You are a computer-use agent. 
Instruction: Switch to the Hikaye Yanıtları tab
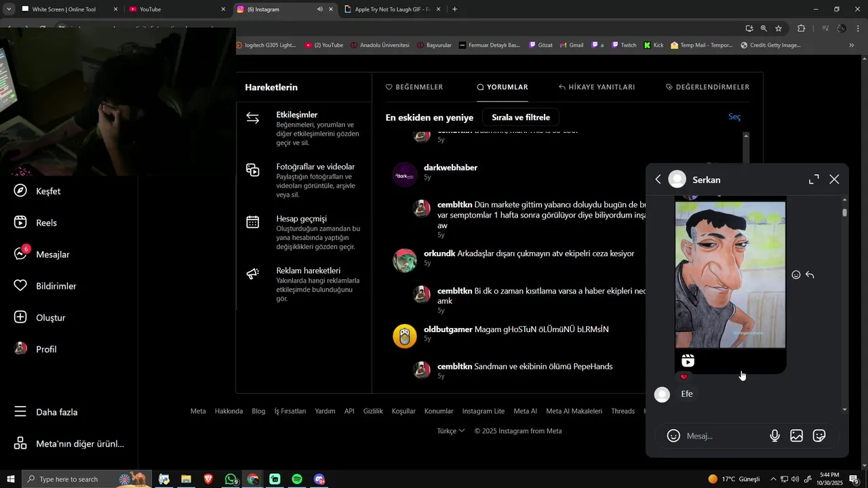[x=597, y=87]
